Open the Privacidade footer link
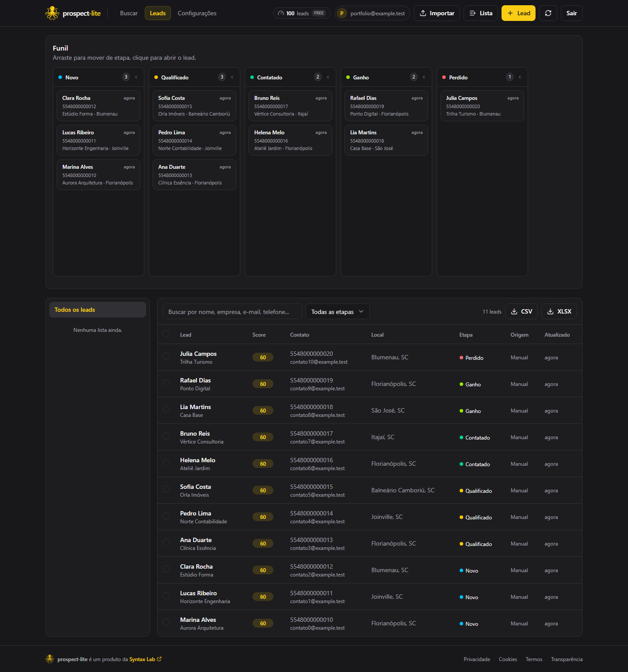 tap(477, 659)
